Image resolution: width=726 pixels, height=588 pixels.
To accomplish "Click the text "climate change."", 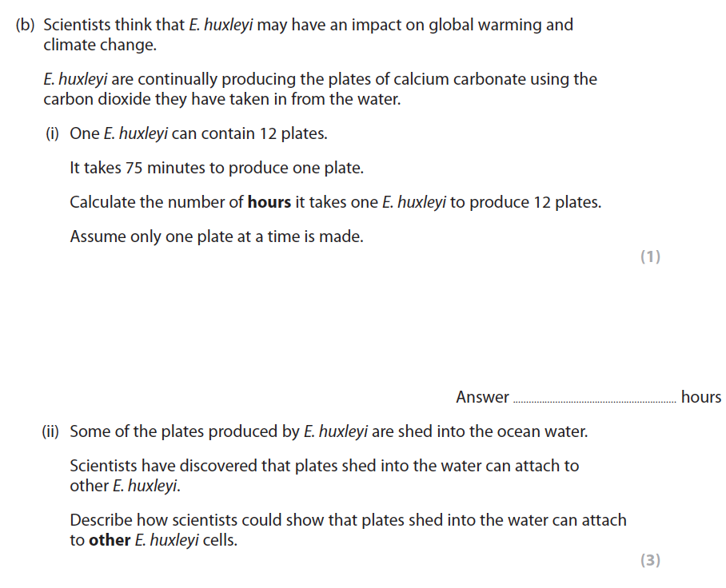I will coord(100,46).
